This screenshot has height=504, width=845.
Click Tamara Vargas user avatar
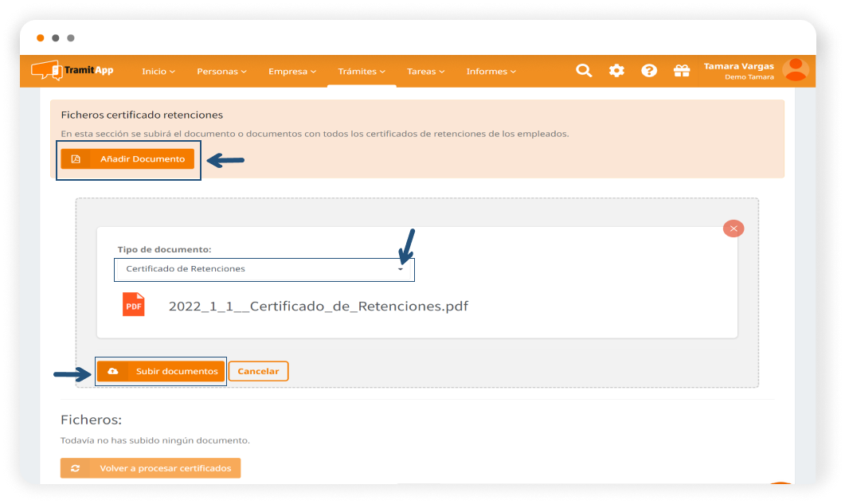point(795,70)
